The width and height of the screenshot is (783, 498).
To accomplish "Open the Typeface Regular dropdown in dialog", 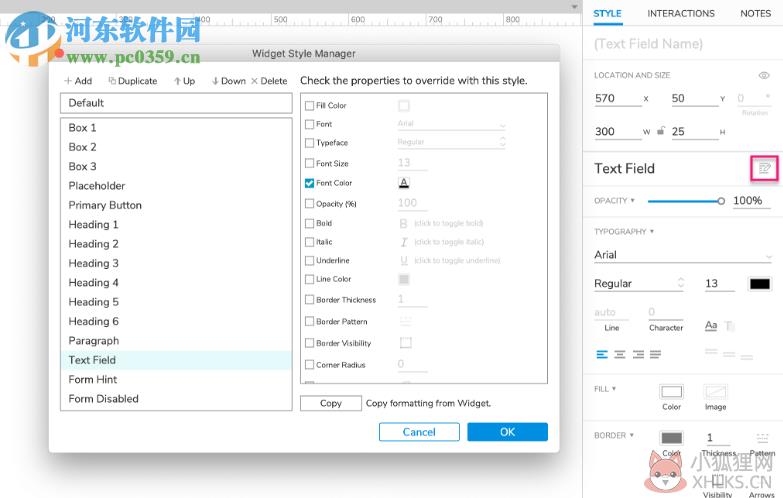I will 452,142.
